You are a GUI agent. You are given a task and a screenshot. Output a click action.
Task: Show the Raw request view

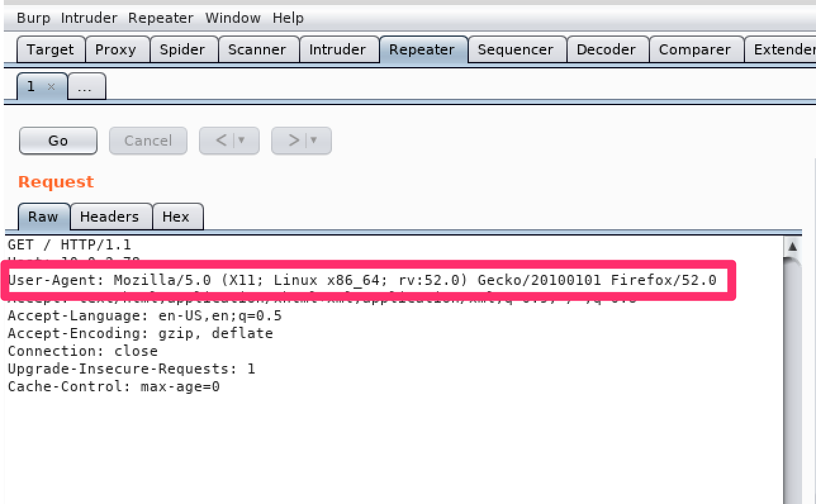click(x=43, y=217)
